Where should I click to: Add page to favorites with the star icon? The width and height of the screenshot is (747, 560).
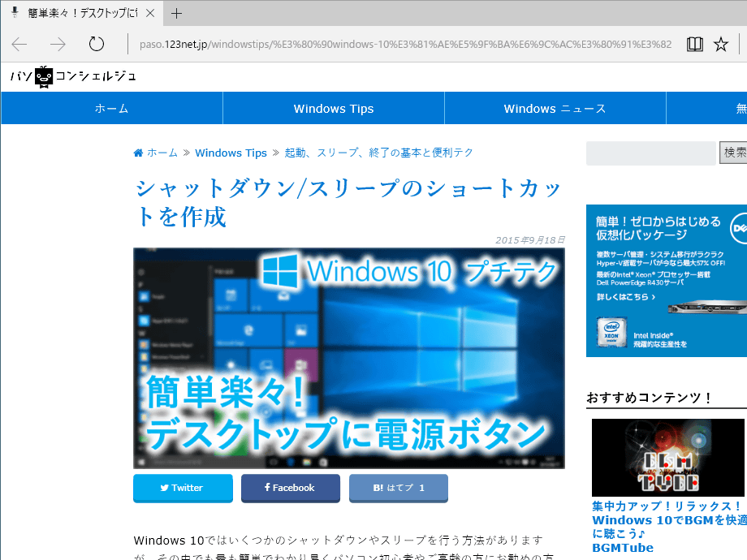click(721, 45)
